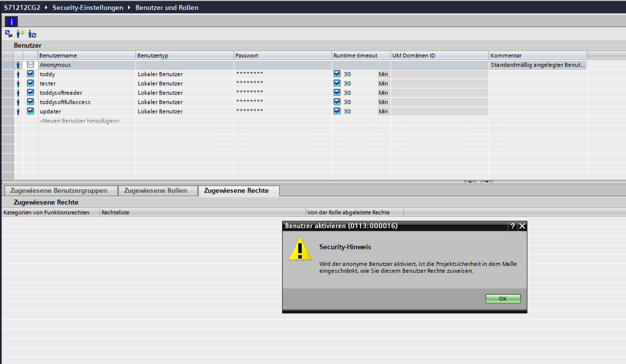Click the user icon in the toddy row
This screenshot has width=626, height=364.
click(x=18, y=74)
